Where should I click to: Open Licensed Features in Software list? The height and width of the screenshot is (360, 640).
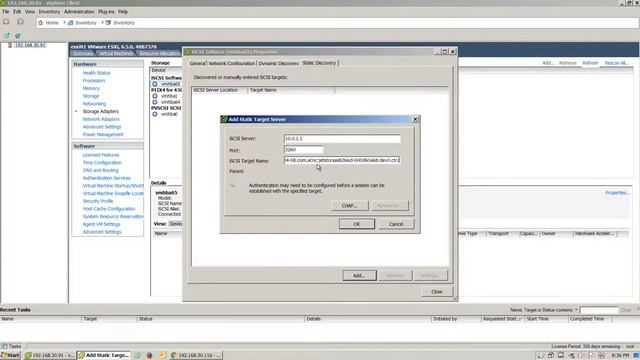[x=101, y=155]
